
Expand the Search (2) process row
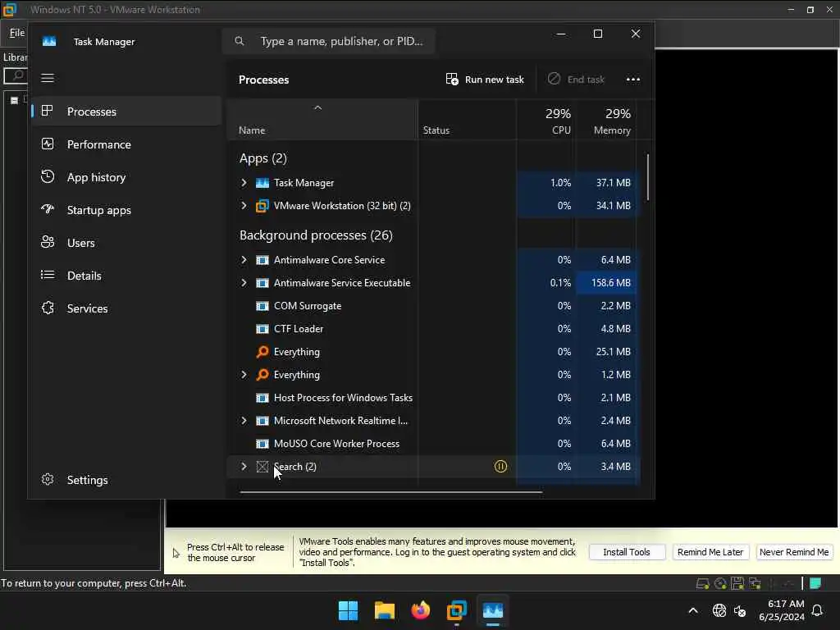point(244,467)
